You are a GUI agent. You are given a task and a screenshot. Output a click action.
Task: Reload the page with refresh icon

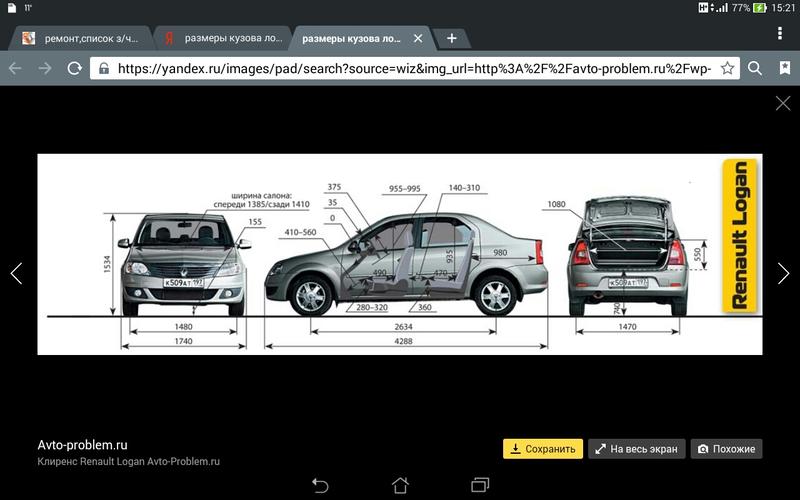(74, 68)
